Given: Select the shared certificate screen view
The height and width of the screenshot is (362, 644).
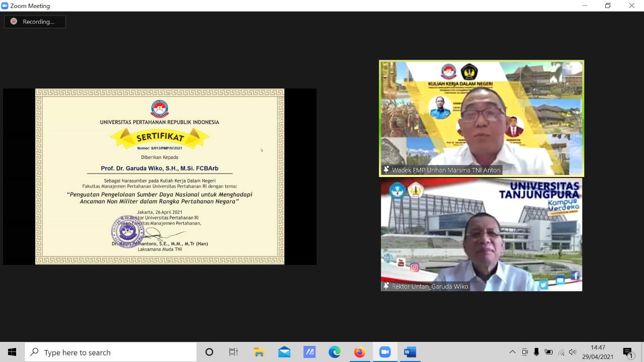Looking at the screenshot, I should (x=159, y=176).
